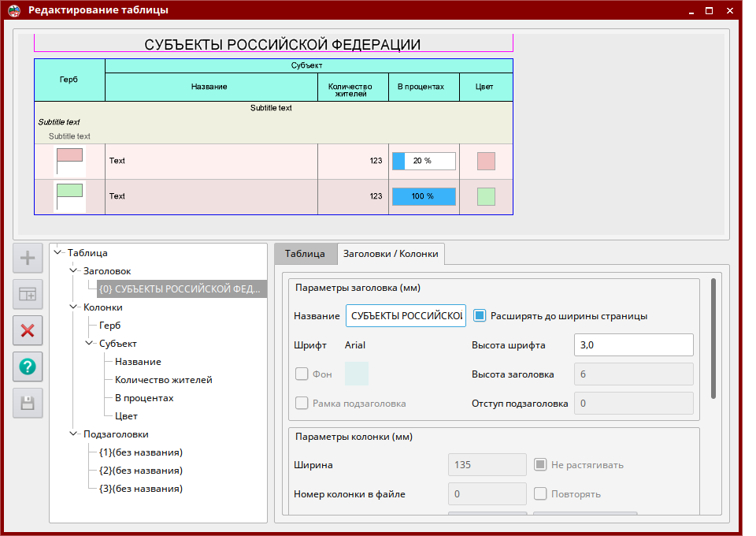Click inside the «Название» text field
Viewport: 756px width, 536px height.
pyautogui.click(x=405, y=315)
